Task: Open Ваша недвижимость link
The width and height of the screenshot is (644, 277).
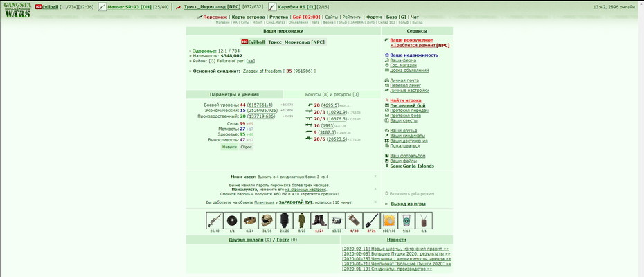Action: click(x=414, y=55)
